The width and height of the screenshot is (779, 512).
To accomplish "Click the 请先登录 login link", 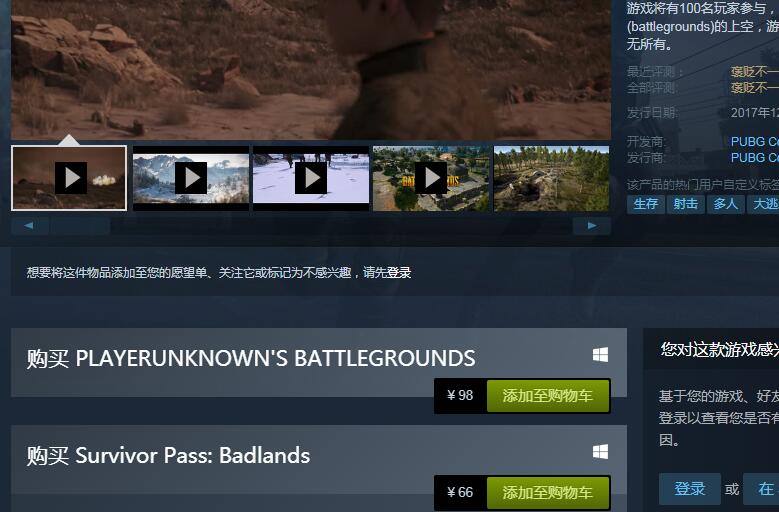I will (387, 273).
